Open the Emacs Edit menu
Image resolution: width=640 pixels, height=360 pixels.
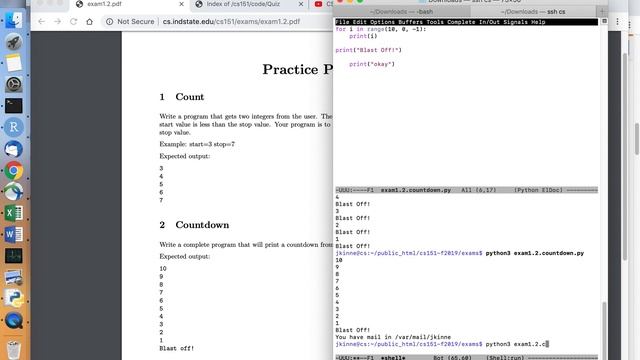coord(359,22)
